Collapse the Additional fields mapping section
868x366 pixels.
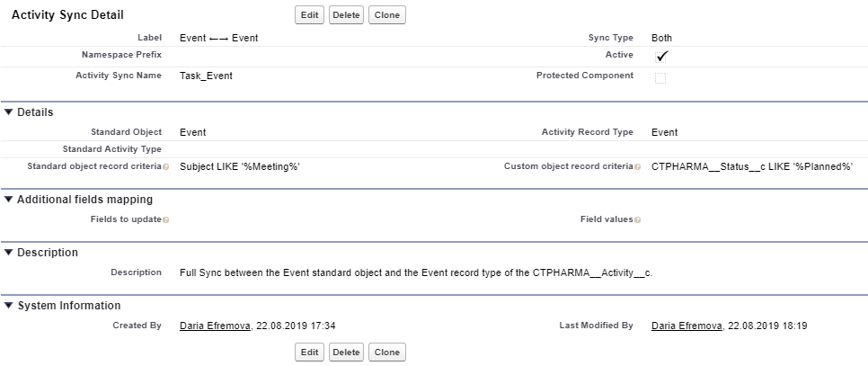point(9,200)
